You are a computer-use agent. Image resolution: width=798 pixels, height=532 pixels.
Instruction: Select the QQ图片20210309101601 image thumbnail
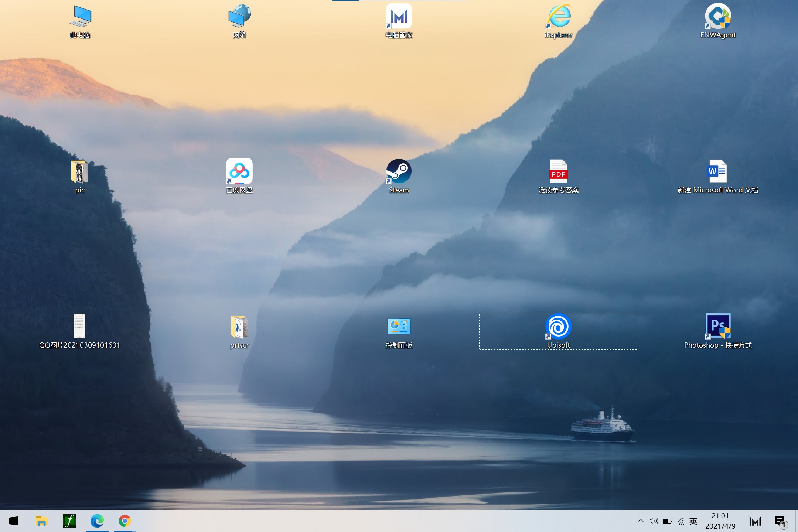tap(79, 326)
